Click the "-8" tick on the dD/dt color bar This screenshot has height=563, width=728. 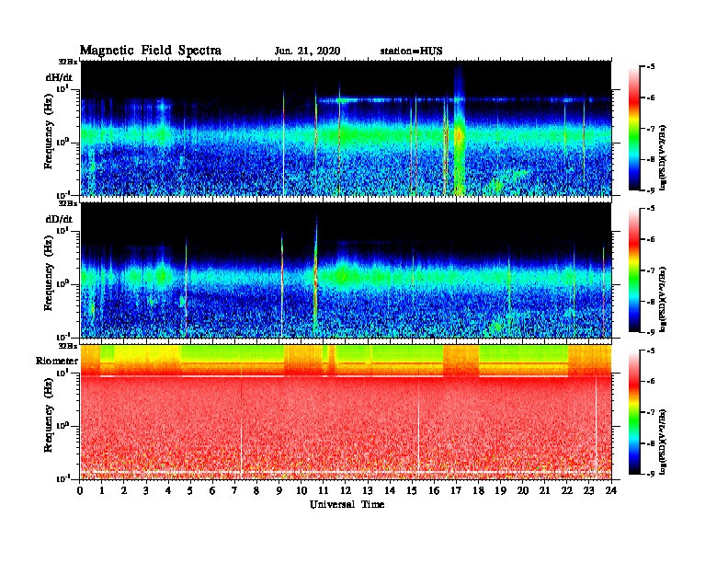click(651, 301)
